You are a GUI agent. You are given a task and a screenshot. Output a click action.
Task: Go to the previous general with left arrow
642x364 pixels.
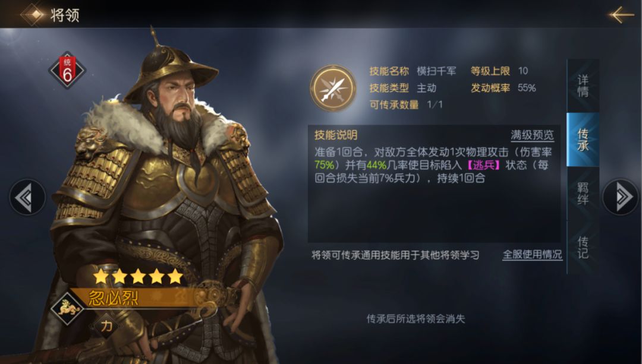click(27, 198)
